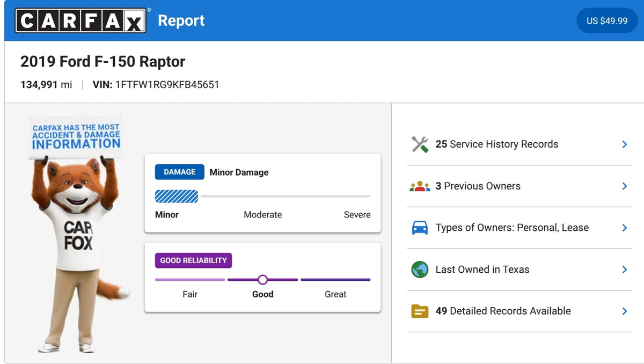Expand the Previous Owners chevron
This screenshot has width=644, height=364.
(x=624, y=186)
